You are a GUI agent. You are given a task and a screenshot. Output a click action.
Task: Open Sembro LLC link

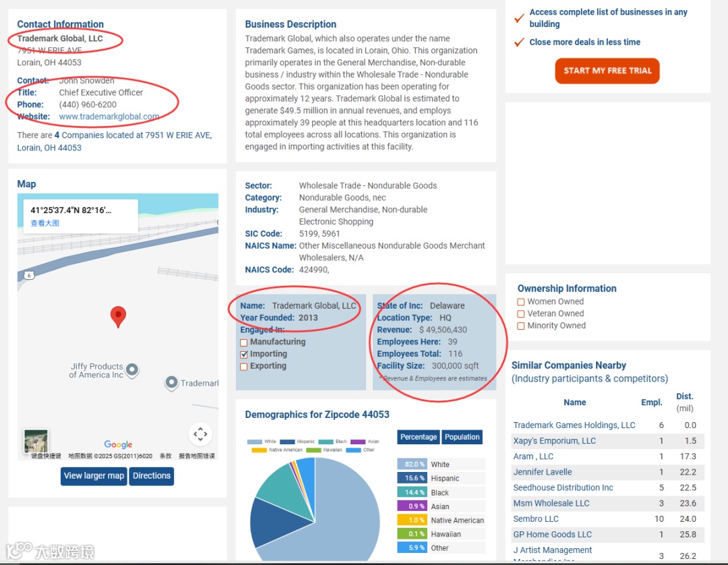point(536,519)
